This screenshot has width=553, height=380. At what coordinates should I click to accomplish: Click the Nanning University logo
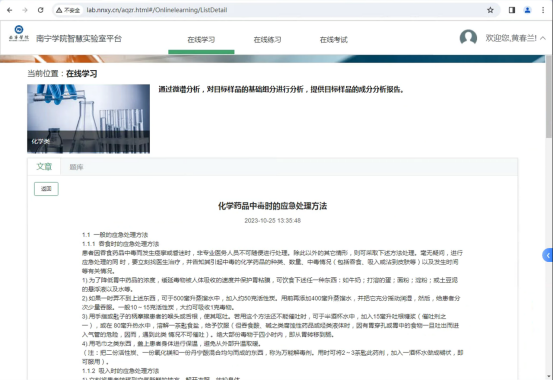click(19, 33)
